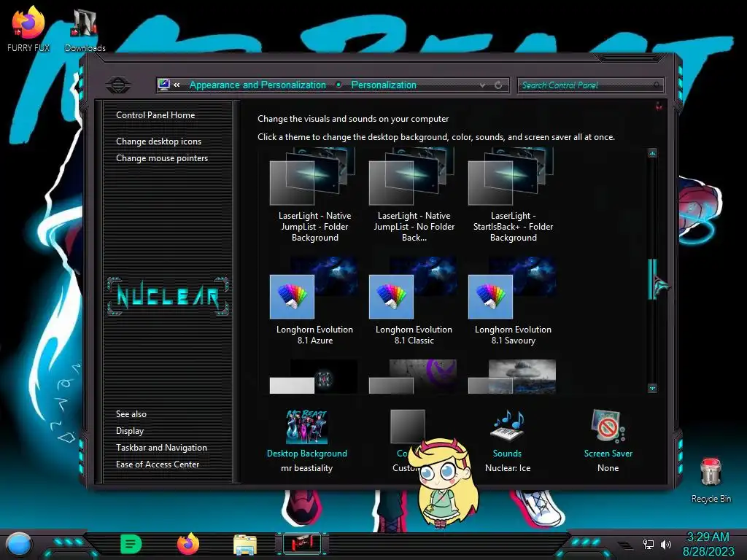Image resolution: width=747 pixels, height=560 pixels.
Task: Click the search magnifier in Search Control Panel
Action: [x=657, y=85]
